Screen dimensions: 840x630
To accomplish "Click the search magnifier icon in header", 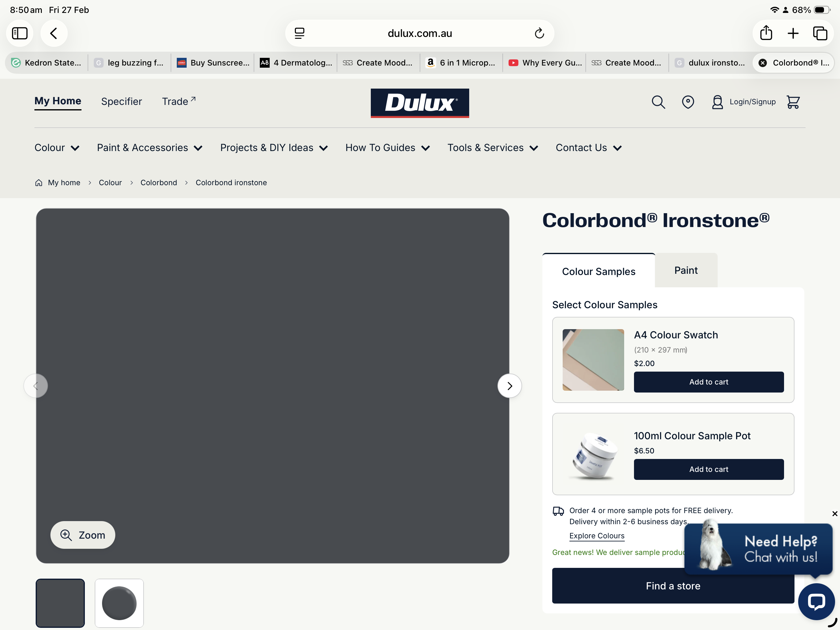I will 658,102.
